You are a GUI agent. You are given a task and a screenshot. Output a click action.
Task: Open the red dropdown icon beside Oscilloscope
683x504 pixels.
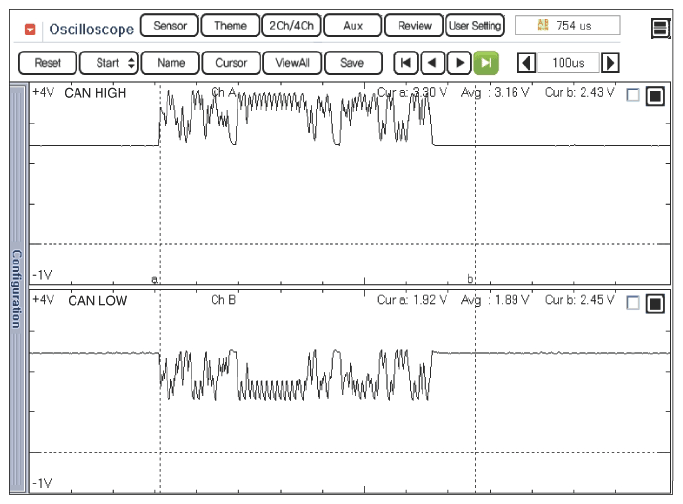point(30,29)
